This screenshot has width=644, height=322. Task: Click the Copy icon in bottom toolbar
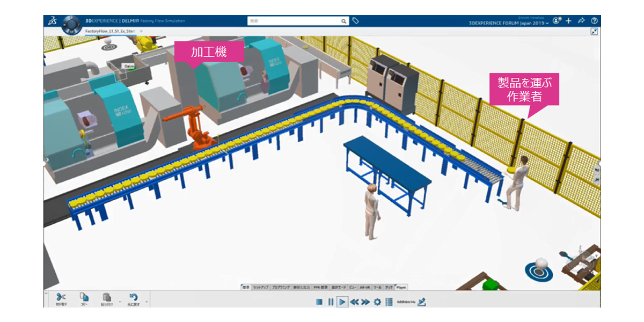[x=84, y=297]
